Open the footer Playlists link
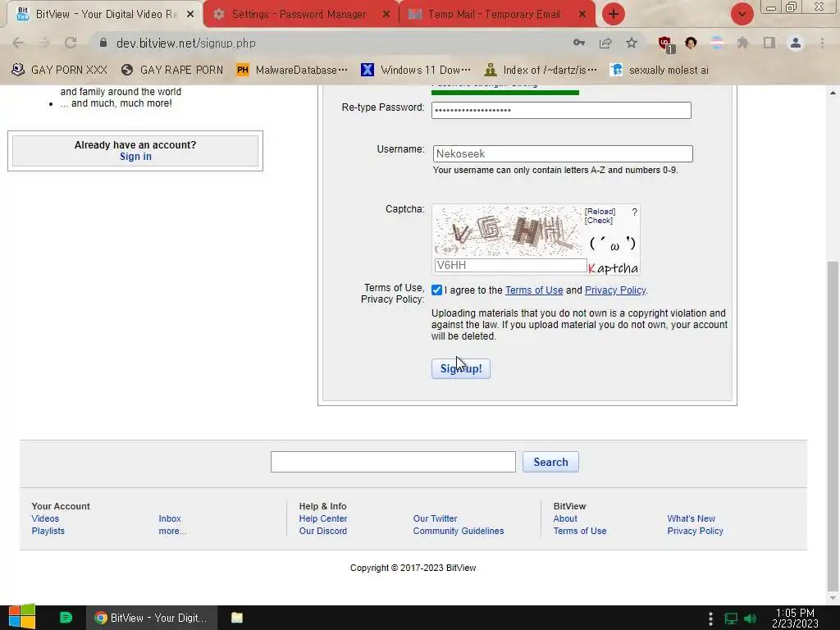 pyautogui.click(x=48, y=531)
